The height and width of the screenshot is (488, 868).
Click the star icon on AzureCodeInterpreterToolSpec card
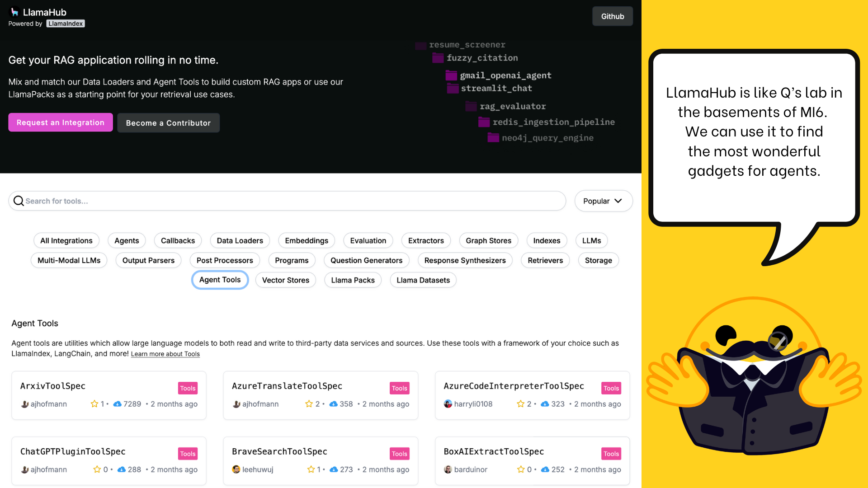tap(521, 404)
